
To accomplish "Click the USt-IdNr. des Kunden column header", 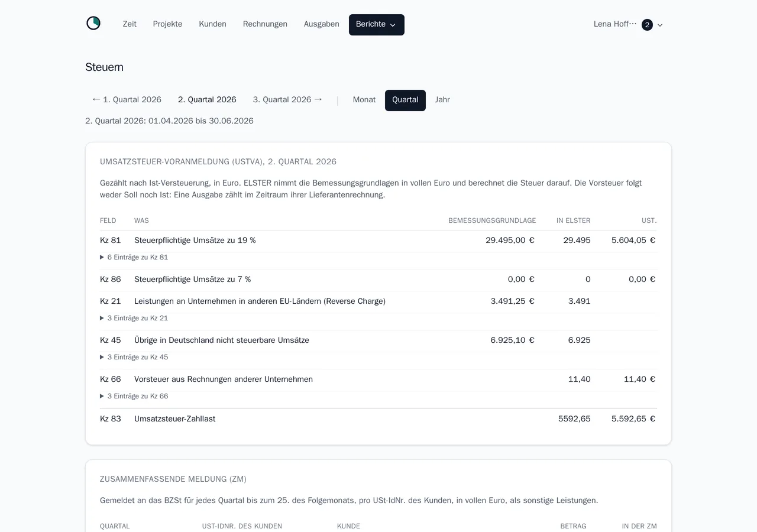I will (242, 526).
